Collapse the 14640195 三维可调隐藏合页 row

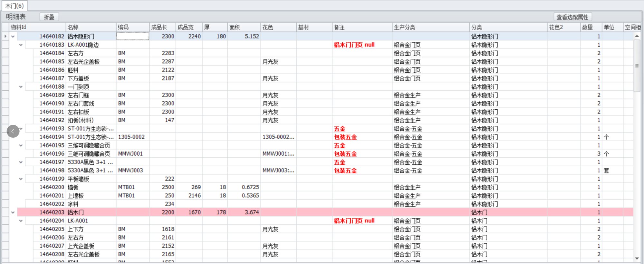pyautogui.click(x=21, y=145)
